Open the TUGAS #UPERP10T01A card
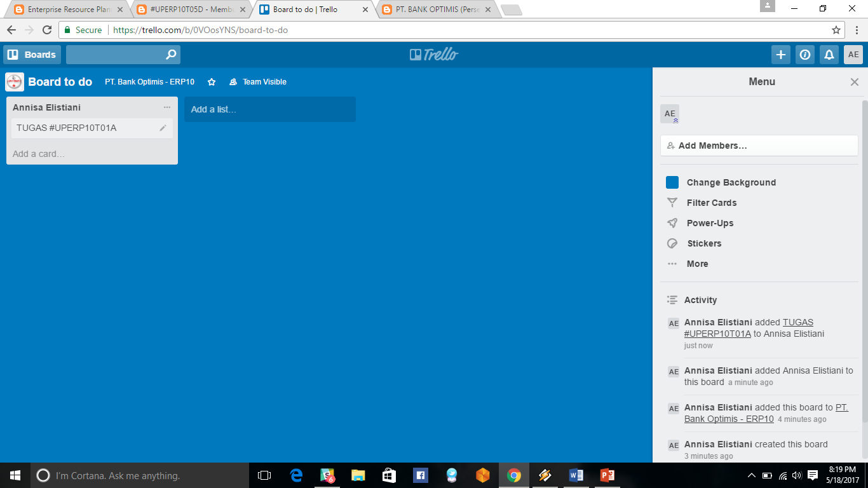This screenshot has height=488, width=868. coord(92,128)
